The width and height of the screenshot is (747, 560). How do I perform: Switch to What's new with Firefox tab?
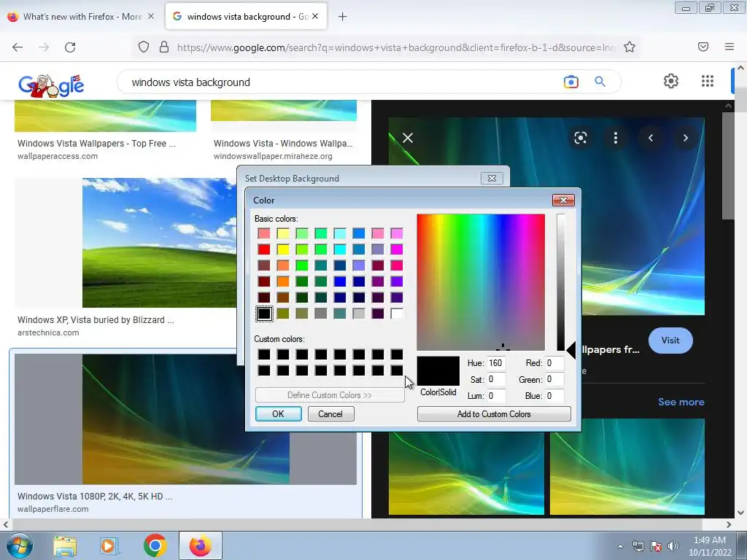(x=82, y=17)
